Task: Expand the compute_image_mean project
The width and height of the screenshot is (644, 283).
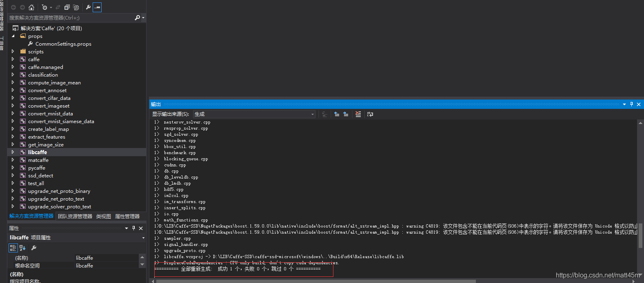Action: pos(13,82)
